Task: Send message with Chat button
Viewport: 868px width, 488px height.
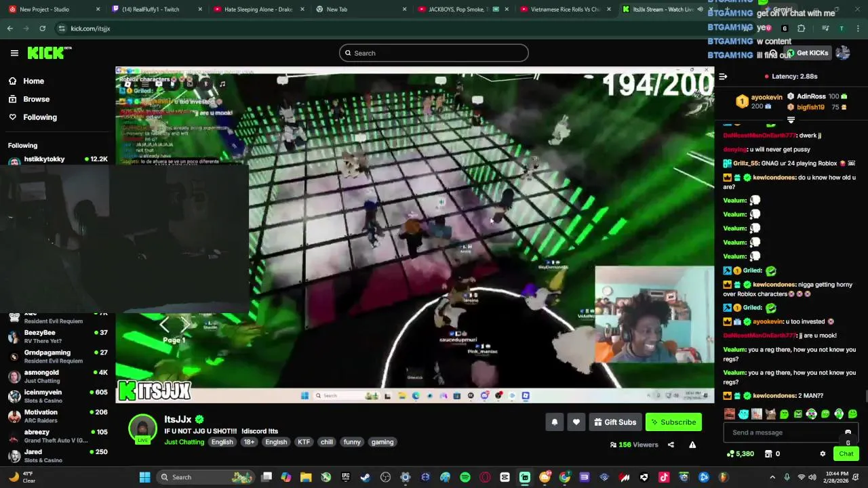Action: (x=846, y=454)
